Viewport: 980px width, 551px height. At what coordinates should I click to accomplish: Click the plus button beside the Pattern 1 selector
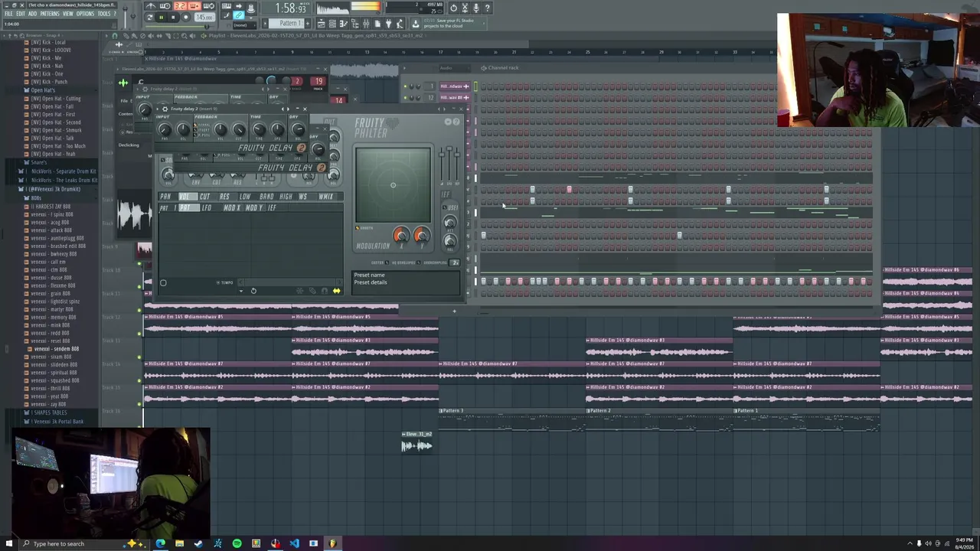pos(308,23)
